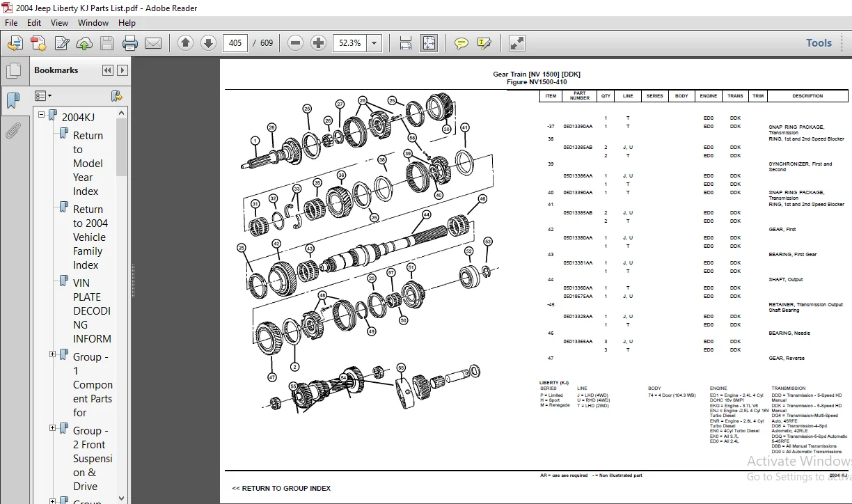Open the Tools pane
This screenshot has width=852, height=504.
pos(819,43)
